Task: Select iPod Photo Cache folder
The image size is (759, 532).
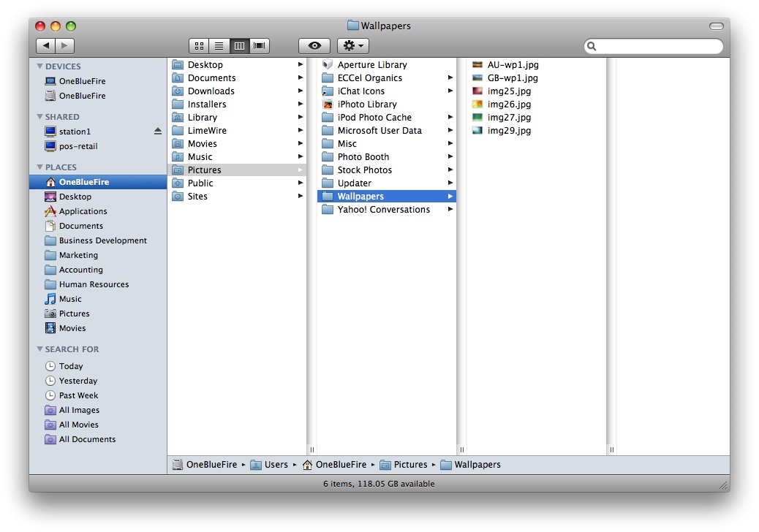Action: 387,117
